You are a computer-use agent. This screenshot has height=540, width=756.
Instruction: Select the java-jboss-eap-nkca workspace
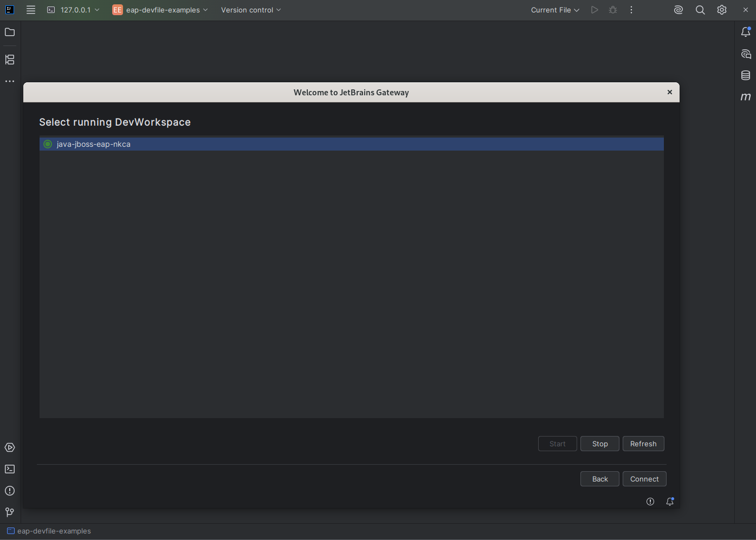tap(352, 144)
